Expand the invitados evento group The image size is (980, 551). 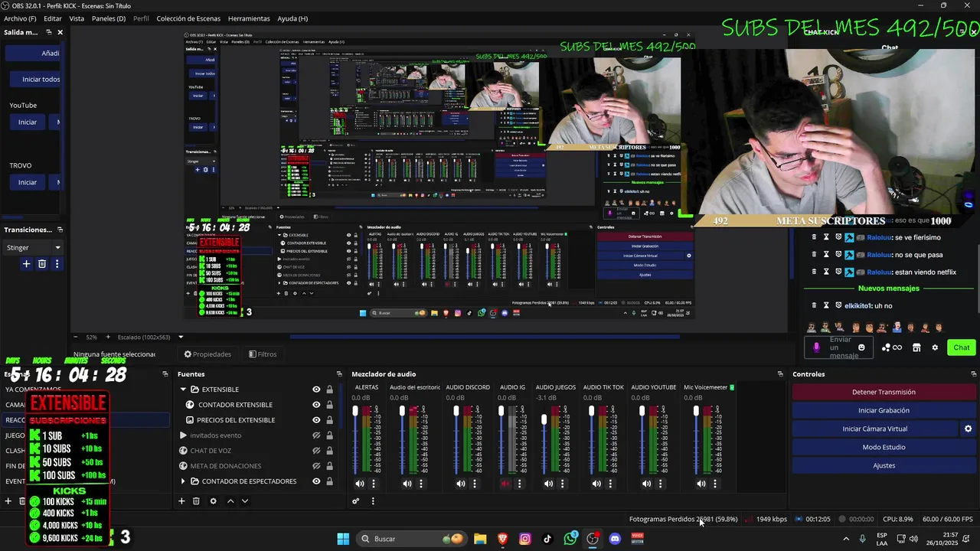tap(183, 435)
